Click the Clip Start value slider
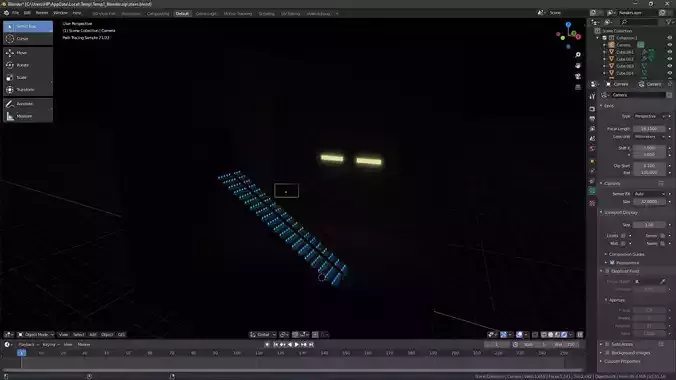Viewport: 676px width, 380px height. coord(649,166)
